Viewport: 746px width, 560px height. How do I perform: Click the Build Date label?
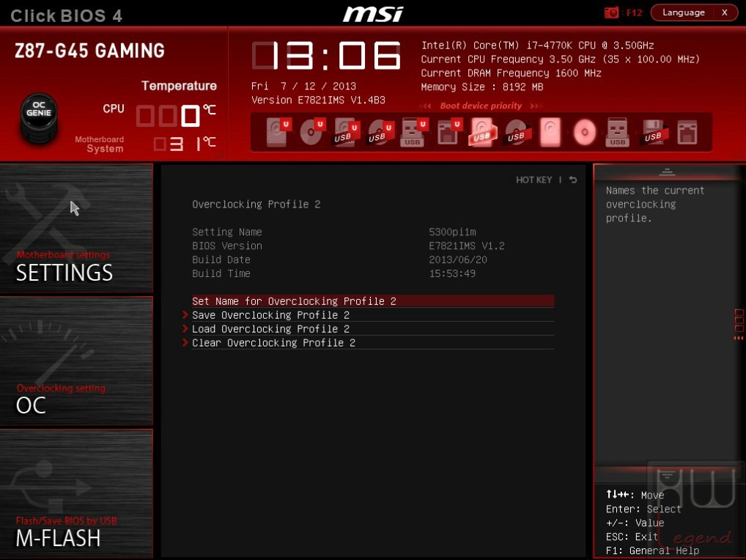(221, 259)
